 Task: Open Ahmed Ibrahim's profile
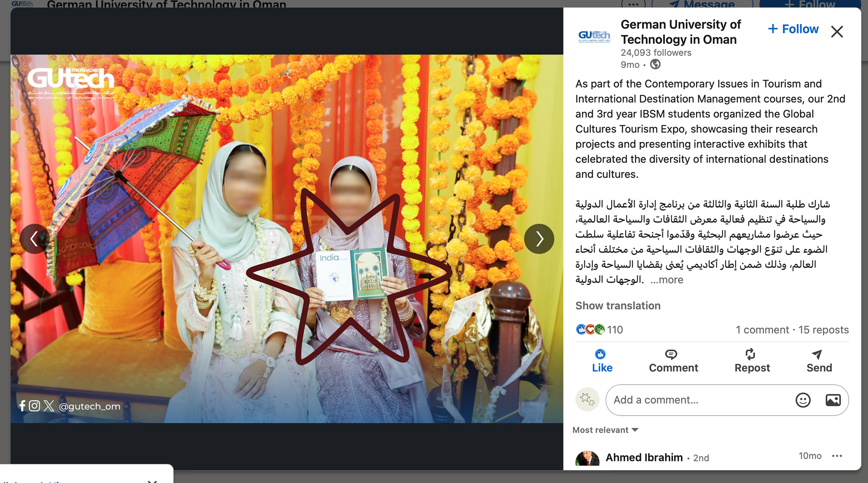(644, 457)
